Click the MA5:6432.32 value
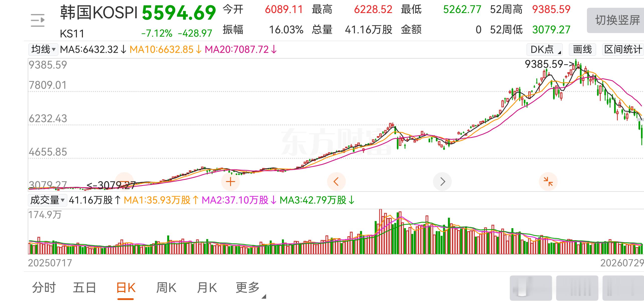 pyautogui.click(x=93, y=49)
